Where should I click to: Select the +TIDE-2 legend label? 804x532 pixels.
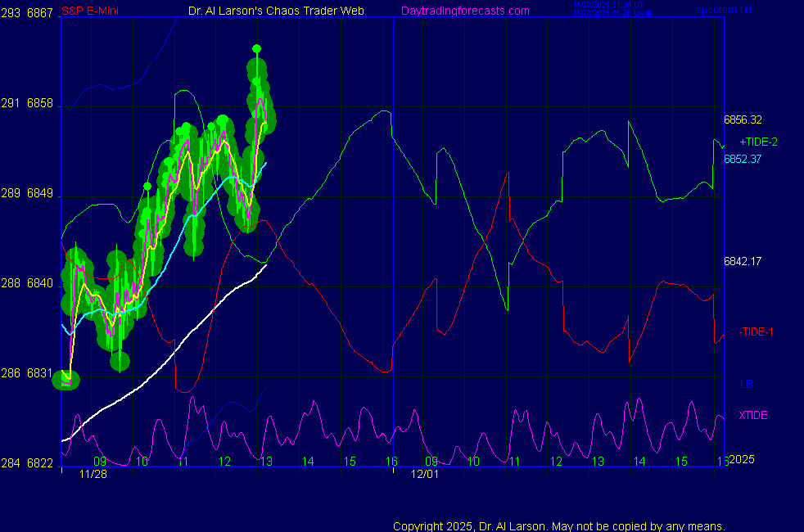(x=758, y=142)
